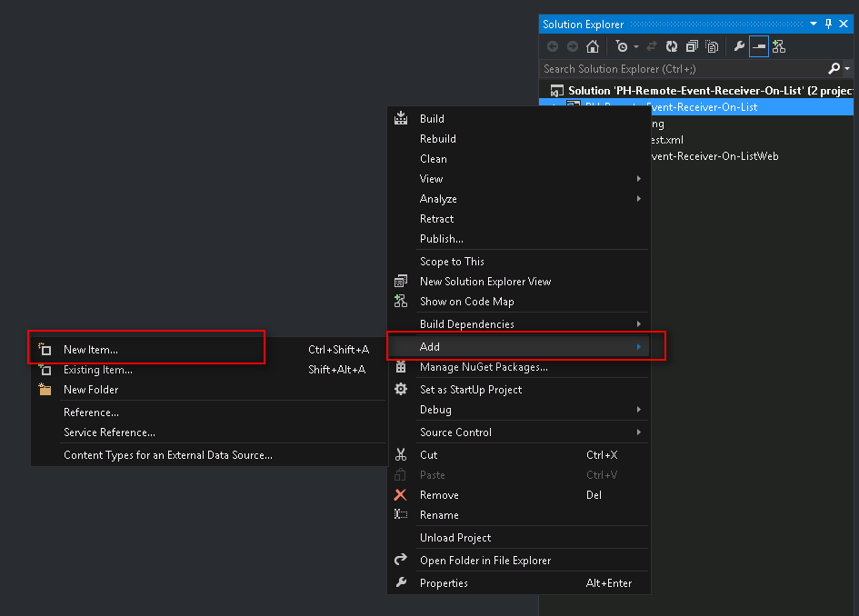Click the class diagram icon in toolbar
The image size is (859, 616).
779,46
